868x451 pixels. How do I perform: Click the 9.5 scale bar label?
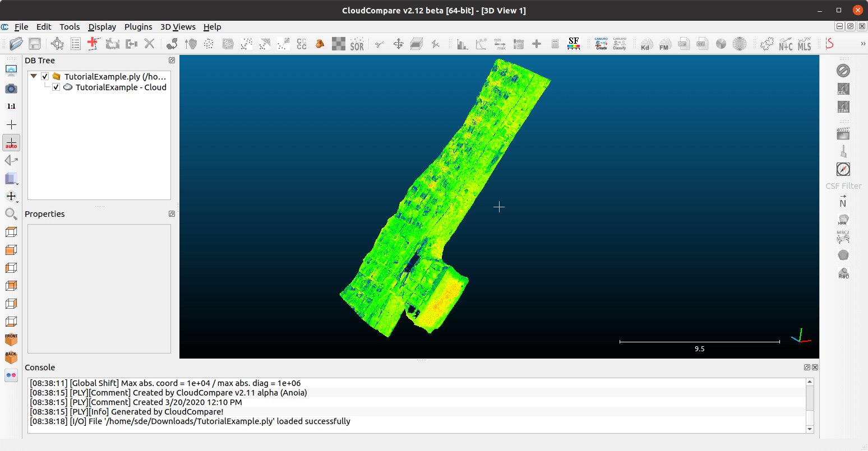coord(699,348)
